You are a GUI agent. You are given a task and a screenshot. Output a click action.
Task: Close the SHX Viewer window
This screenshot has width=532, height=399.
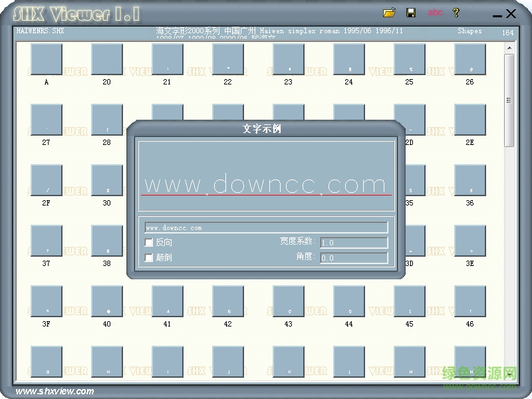click(x=511, y=13)
